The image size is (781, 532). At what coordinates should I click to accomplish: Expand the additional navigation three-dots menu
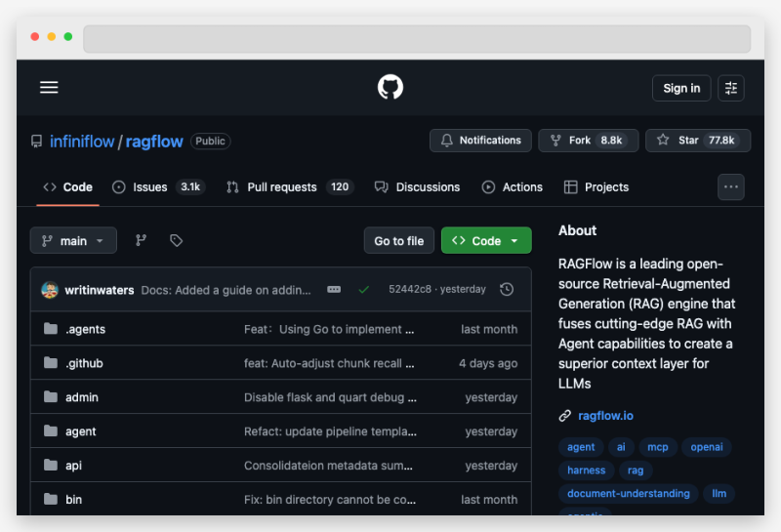pos(731,186)
